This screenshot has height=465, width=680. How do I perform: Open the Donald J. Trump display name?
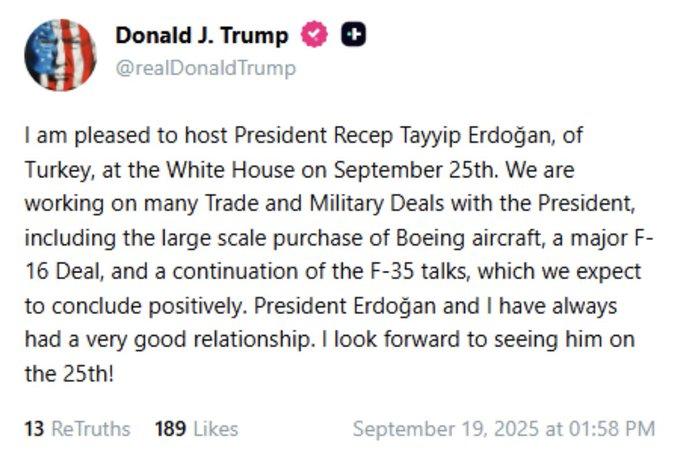point(201,36)
